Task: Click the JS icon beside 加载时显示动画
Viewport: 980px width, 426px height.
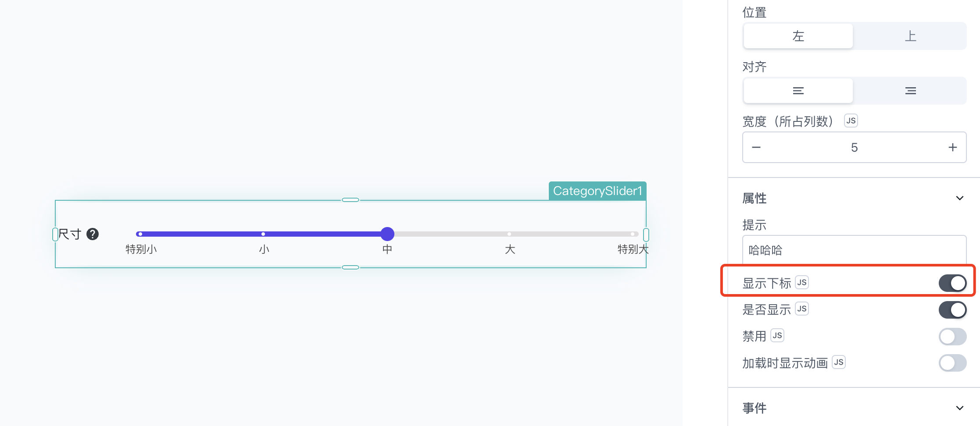Action: click(x=839, y=362)
